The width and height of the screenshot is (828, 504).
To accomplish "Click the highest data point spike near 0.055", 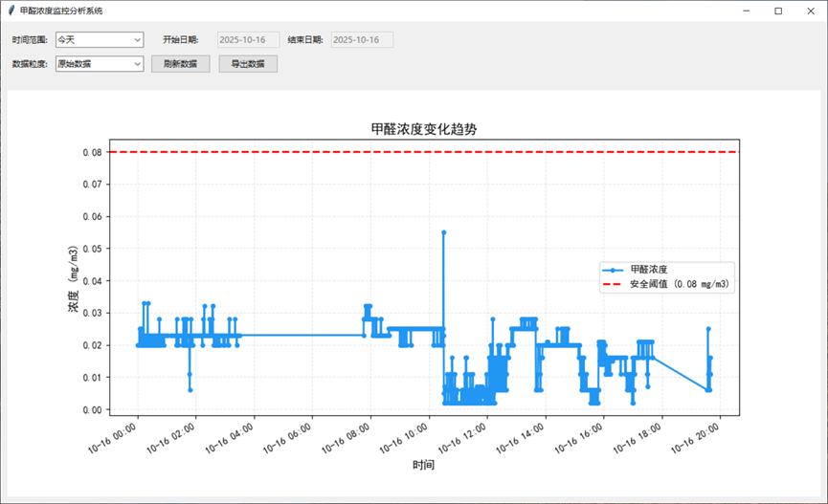I will pos(443,232).
